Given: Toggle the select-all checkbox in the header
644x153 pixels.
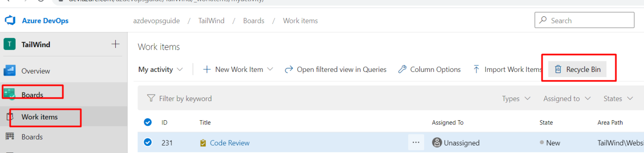Looking at the screenshot, I should (148, 122).
